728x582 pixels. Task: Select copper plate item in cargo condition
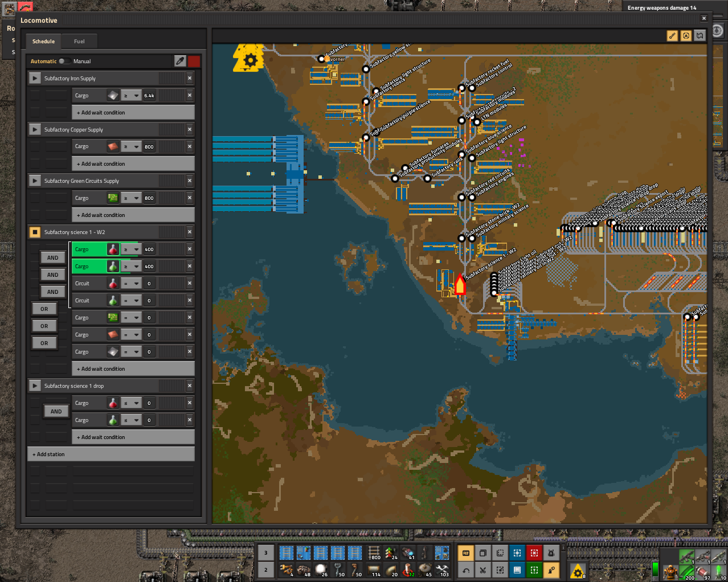pos(113,146)
